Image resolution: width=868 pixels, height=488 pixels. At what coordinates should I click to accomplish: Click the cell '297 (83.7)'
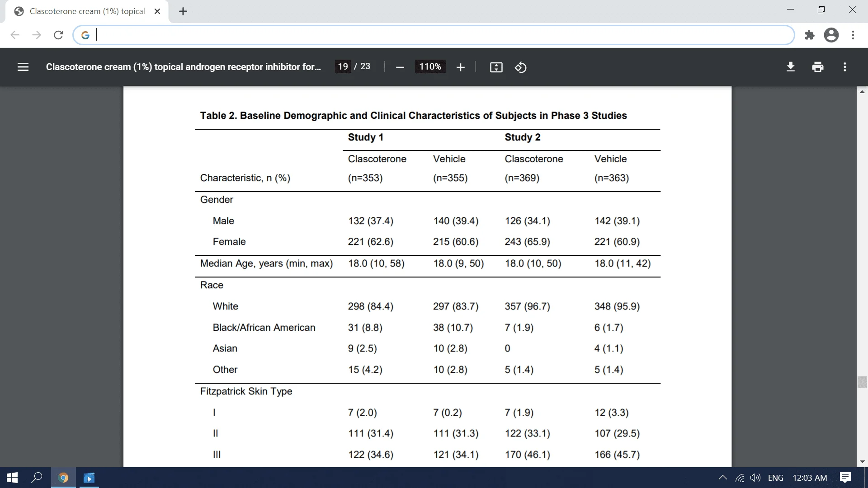(x=456, y=306)
